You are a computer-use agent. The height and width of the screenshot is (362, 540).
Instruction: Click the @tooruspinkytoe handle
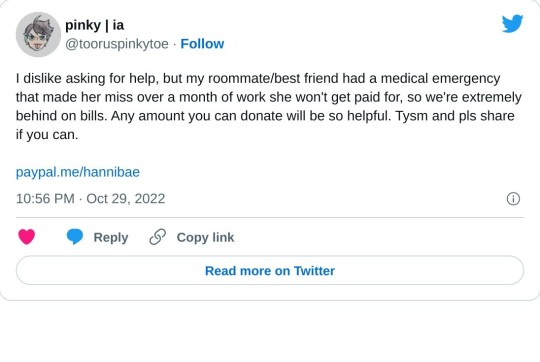coord(117,44)
